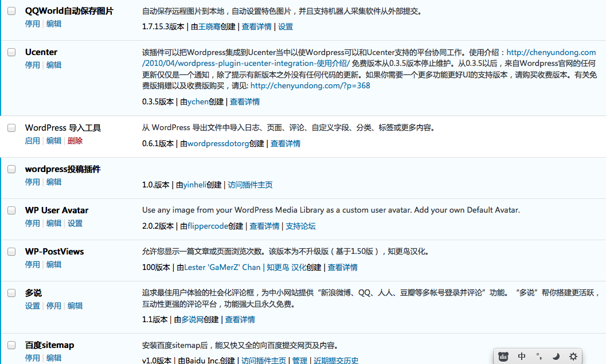606x364 pixels.
Task: Deactivate the Ucenter plugin
Action: click(x=33, y=65)
